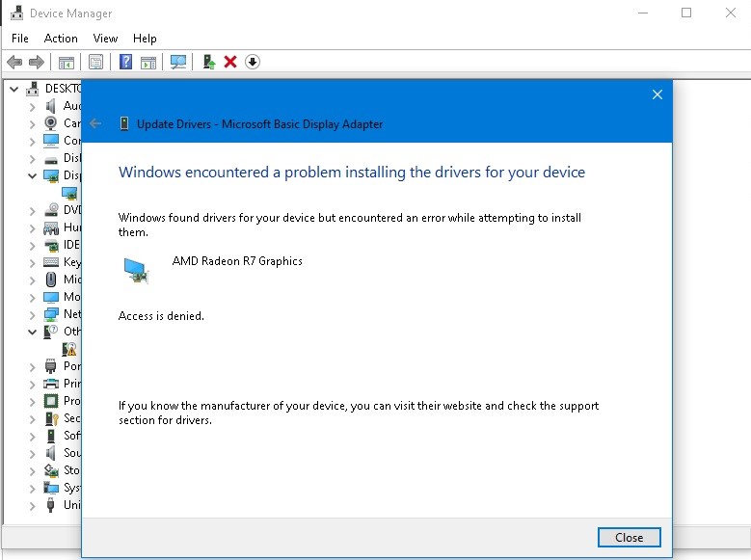Select the Processors chip icon
Viewport: 751px width, 560px height.
pyautogui.click(x=51, y=401)
